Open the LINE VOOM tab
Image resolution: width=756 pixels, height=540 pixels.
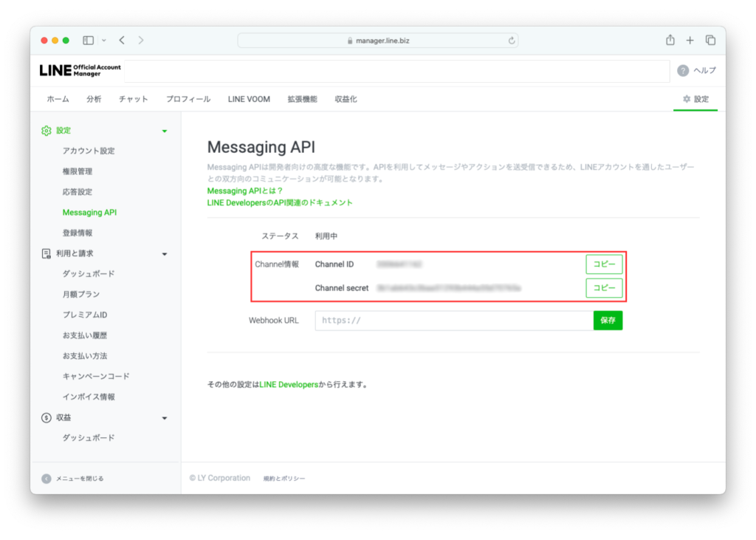click(x=249, y=99)
